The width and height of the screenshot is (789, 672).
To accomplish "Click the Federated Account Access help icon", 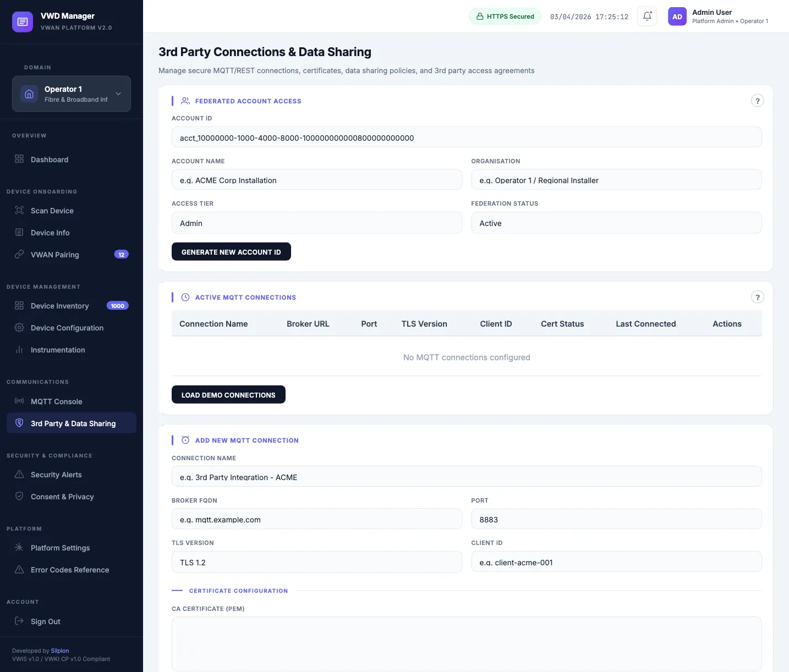I will 758,101.
